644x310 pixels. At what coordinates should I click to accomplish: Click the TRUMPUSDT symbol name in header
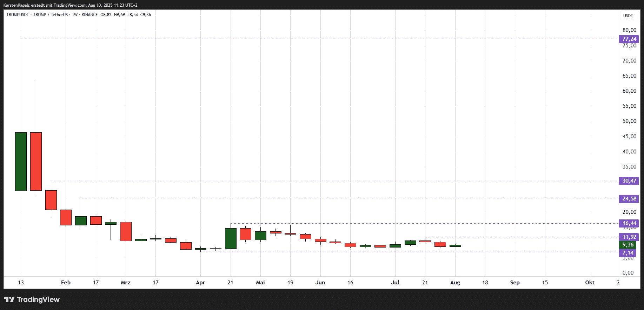pyautogui.click(x=18, y=15)
